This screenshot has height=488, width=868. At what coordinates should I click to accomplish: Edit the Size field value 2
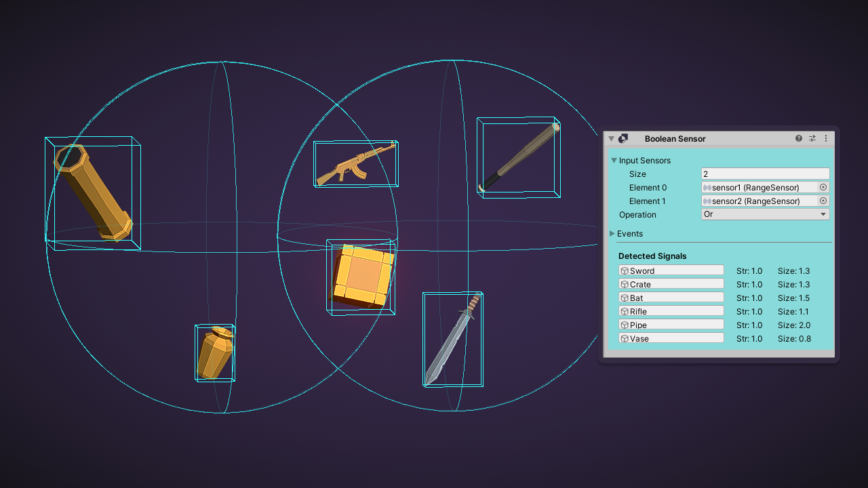766,174
